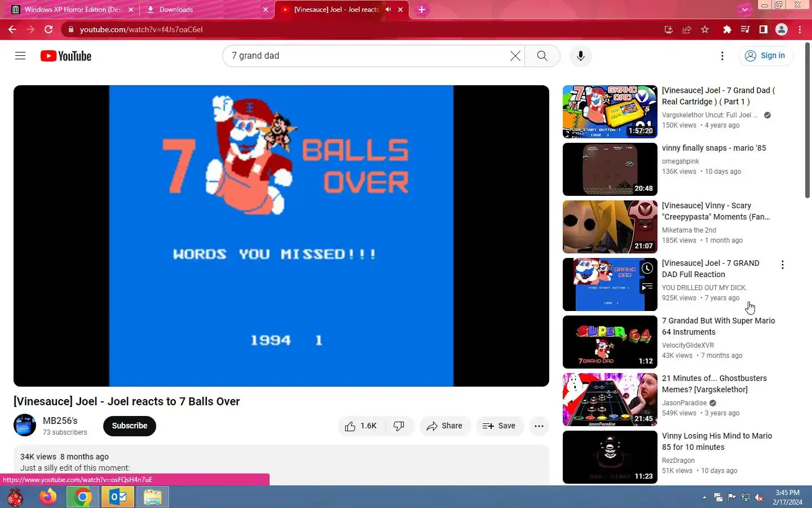Screen dimensions: 812x508
Task: Open more actions ellipsis under the video
Action: tap(539, 426)
